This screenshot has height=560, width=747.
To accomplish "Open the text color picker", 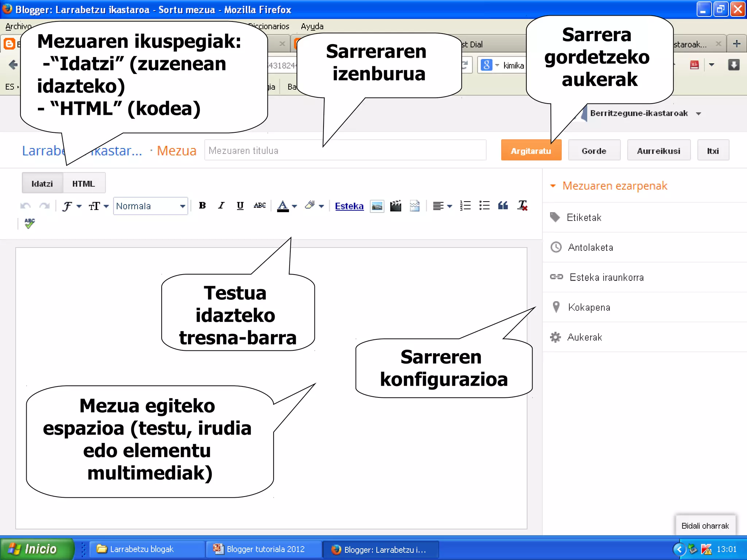I will coord(287,206).
